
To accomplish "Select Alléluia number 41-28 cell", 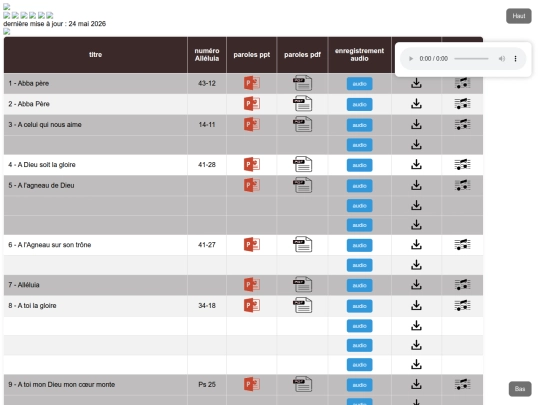I will [207, 165].
